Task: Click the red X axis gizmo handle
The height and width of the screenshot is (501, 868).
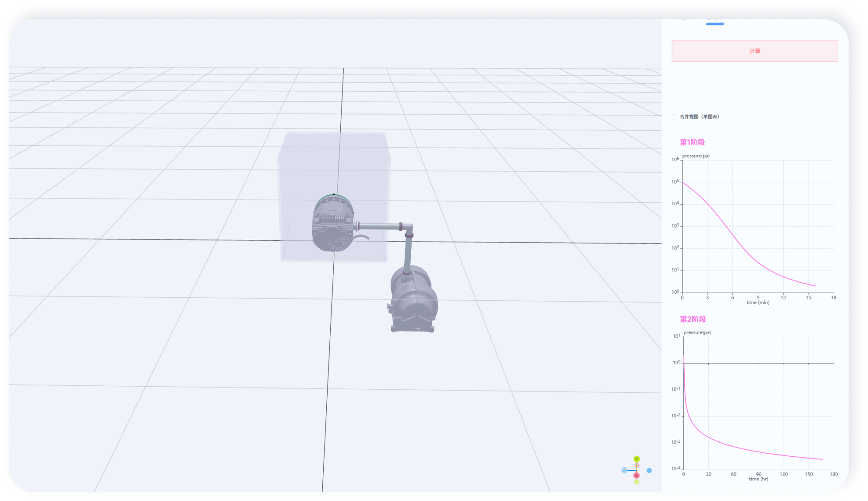Action: 637,475
